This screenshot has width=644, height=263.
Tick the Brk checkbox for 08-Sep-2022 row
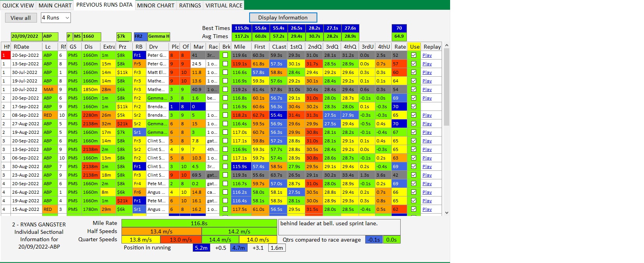pos(225,115)
